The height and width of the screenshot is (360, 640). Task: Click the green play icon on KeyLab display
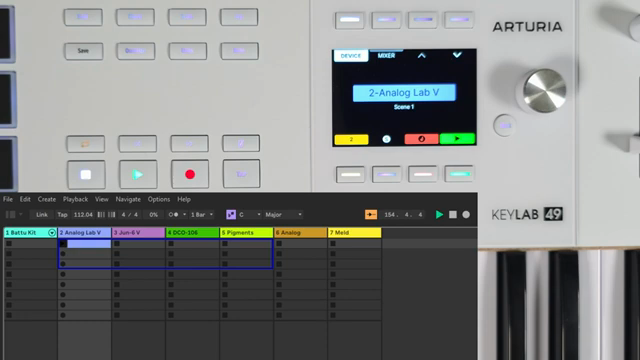click(x=457, y=139)
